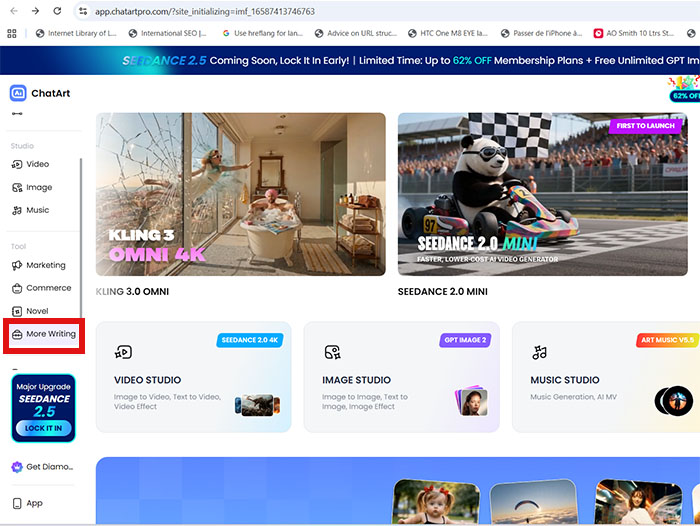Viewport: 700px width, 526px height.
Task: Click the browser back arrow
Action: pos(14,11)
